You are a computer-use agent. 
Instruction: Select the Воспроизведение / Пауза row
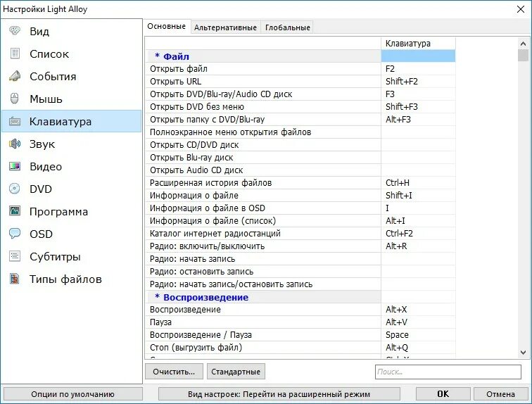click(x=300, y=335)
